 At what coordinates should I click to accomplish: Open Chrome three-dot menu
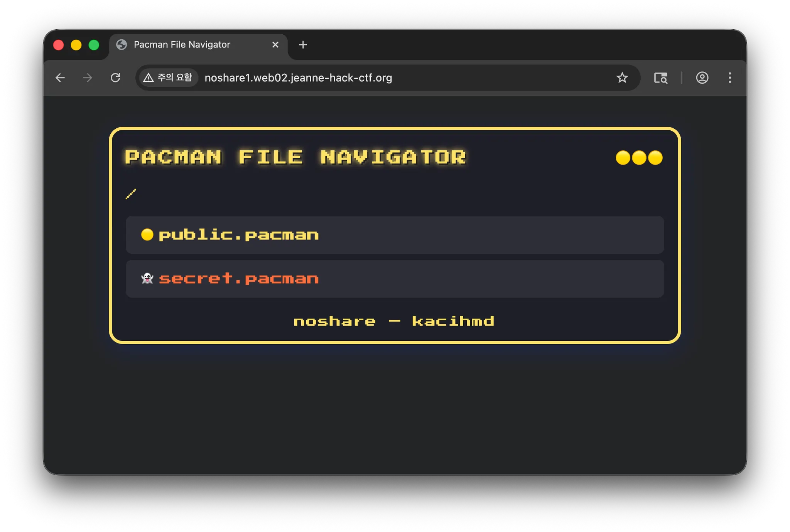click(x=729, y=78)
